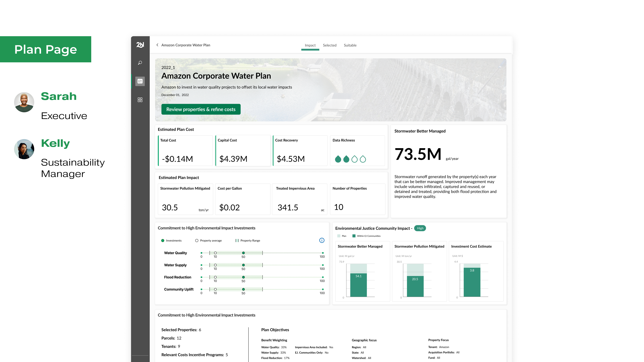Screen dimensions: 644x362
Task: Click the Investments legend dot
Action: click(163, 241)
